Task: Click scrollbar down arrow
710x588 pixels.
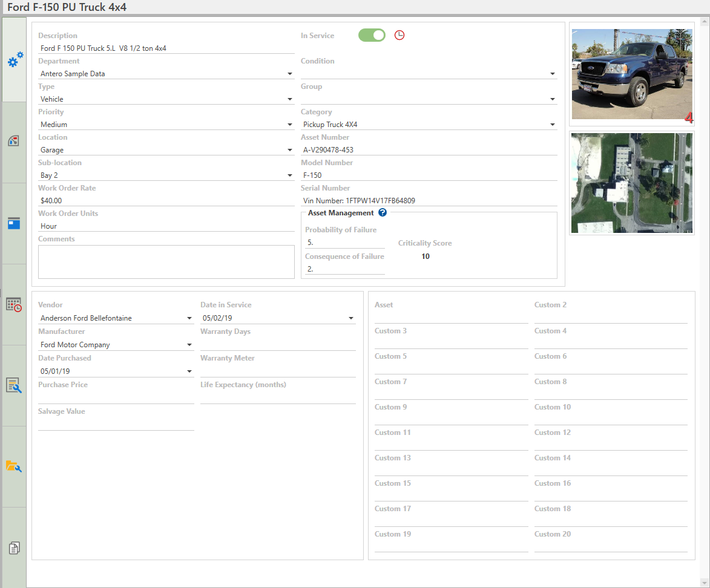Action: tap(705, 583)
